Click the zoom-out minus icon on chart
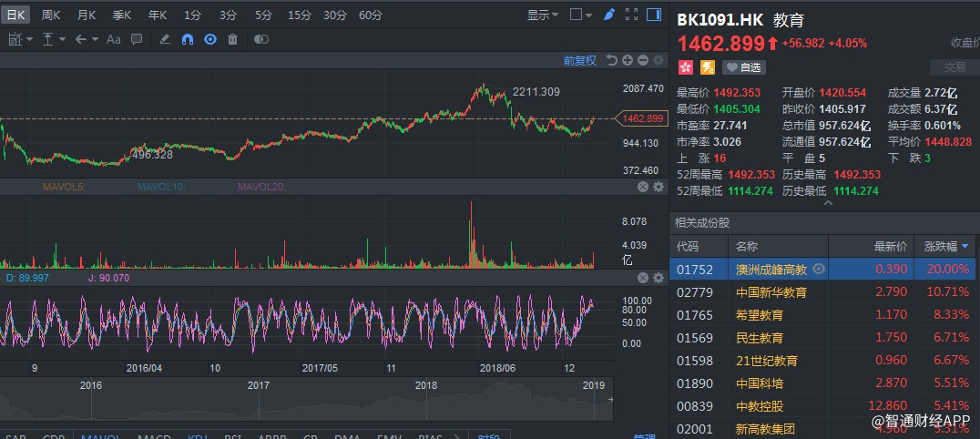This screenshot has width=980, height=439. (x=643, y=60)
